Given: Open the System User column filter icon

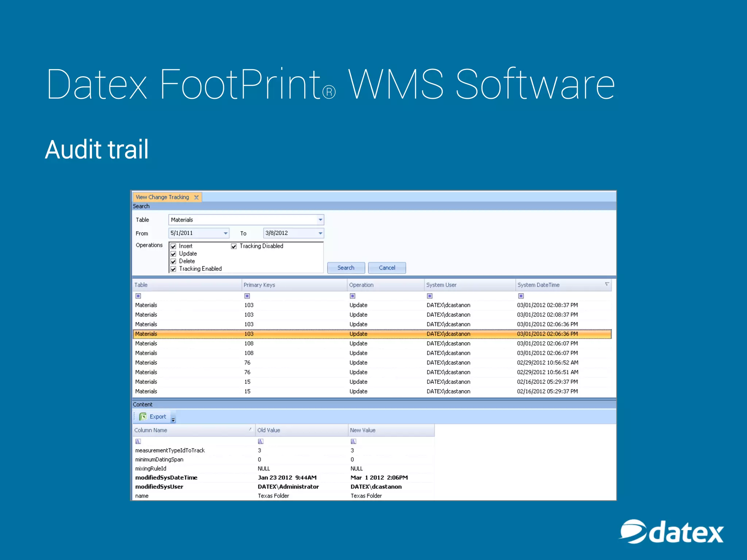Looking at the screenshot, I should [430, 296].
